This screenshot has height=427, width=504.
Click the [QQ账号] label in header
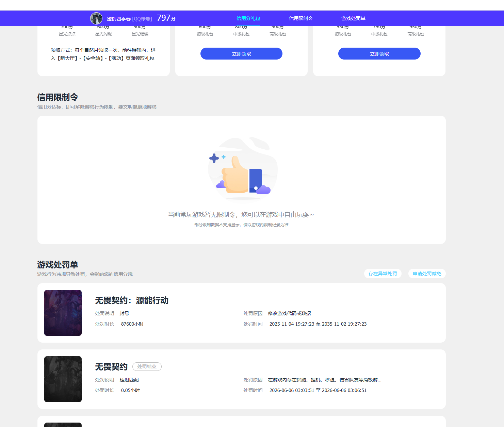coord(142,19)
